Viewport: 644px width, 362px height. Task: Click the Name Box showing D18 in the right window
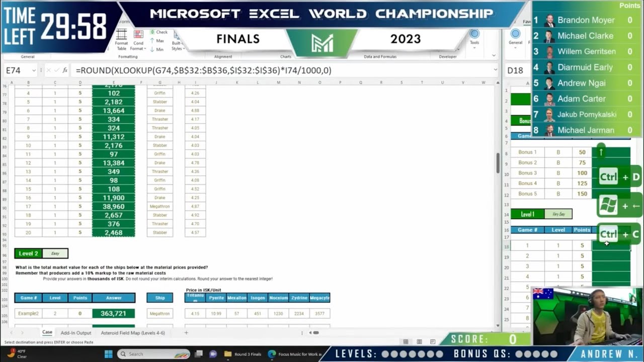pyautogui.click(x=517, y=70)
